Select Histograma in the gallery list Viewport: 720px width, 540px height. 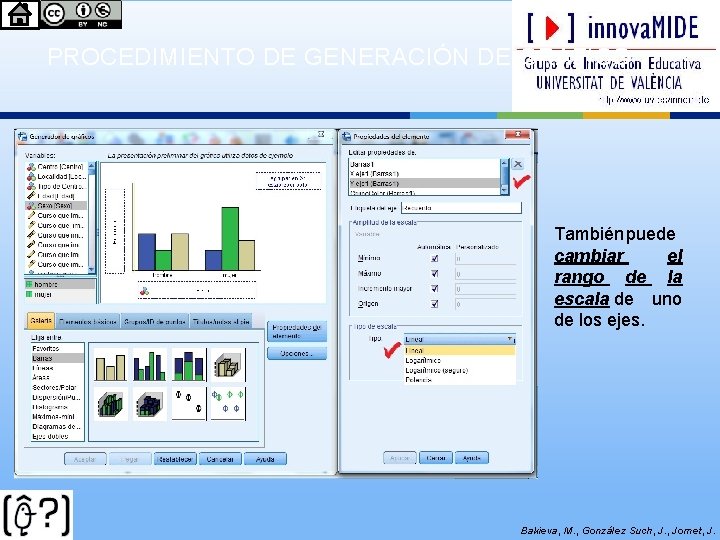[57, 407]
